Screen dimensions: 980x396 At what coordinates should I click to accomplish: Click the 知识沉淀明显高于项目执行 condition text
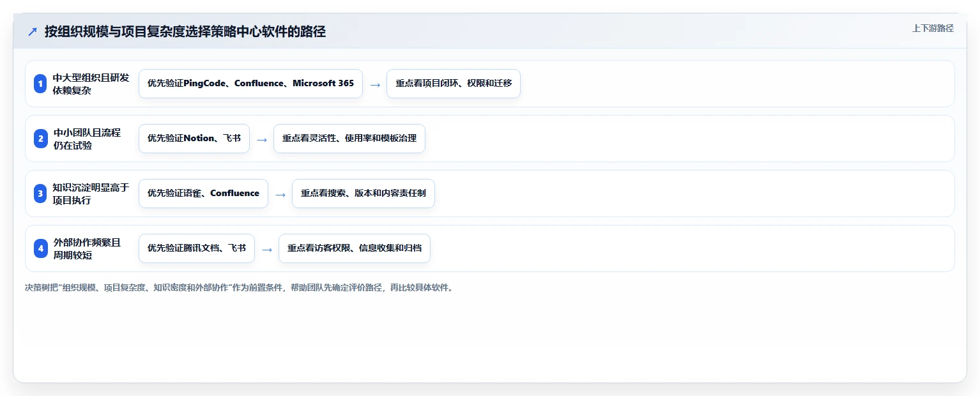point(91,194)
